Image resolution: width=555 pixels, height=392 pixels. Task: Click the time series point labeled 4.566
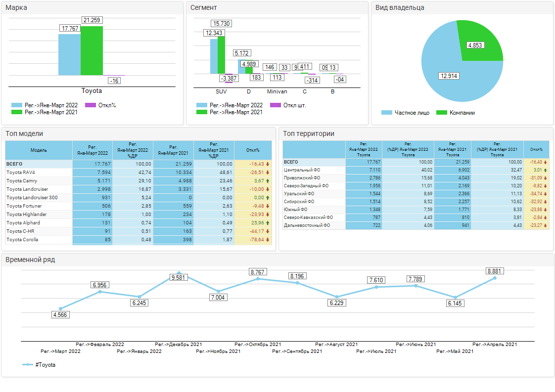point(60,308)
